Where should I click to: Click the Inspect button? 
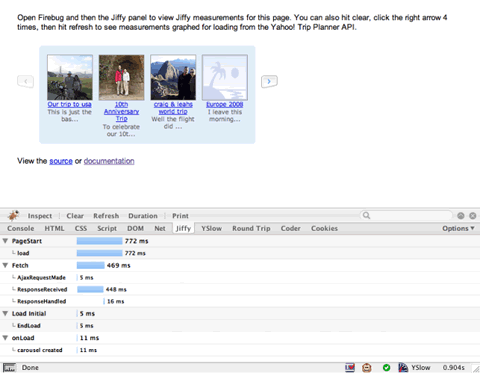coord(40,216)
